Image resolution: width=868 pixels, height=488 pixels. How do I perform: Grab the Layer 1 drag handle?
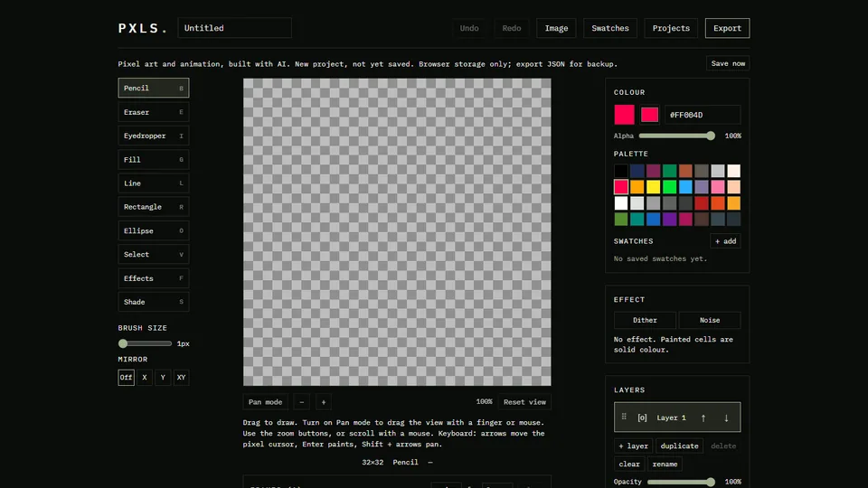pyautogui.click(x=624, y=417)
